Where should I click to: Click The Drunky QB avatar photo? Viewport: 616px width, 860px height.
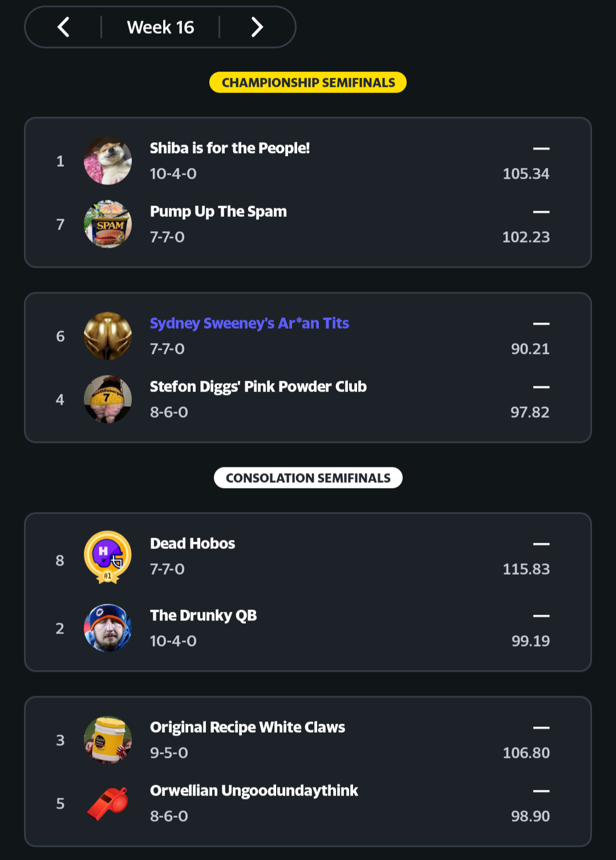pos(108,628)
